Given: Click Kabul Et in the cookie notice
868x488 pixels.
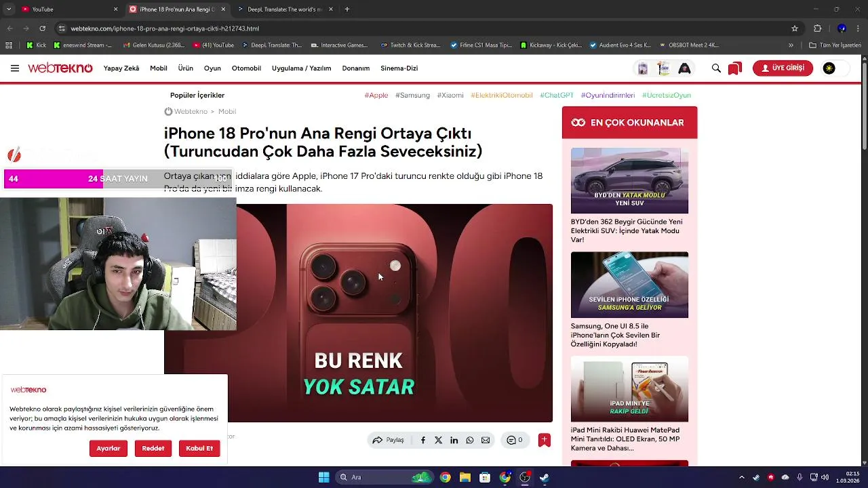Looking at the screenshot, I should (199, 448).
